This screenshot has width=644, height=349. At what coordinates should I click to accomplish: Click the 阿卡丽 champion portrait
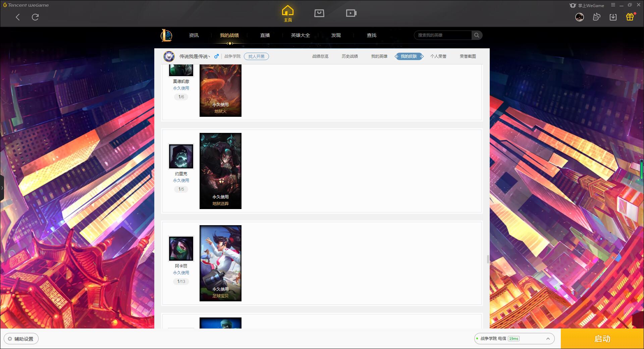tap(181, 249)
